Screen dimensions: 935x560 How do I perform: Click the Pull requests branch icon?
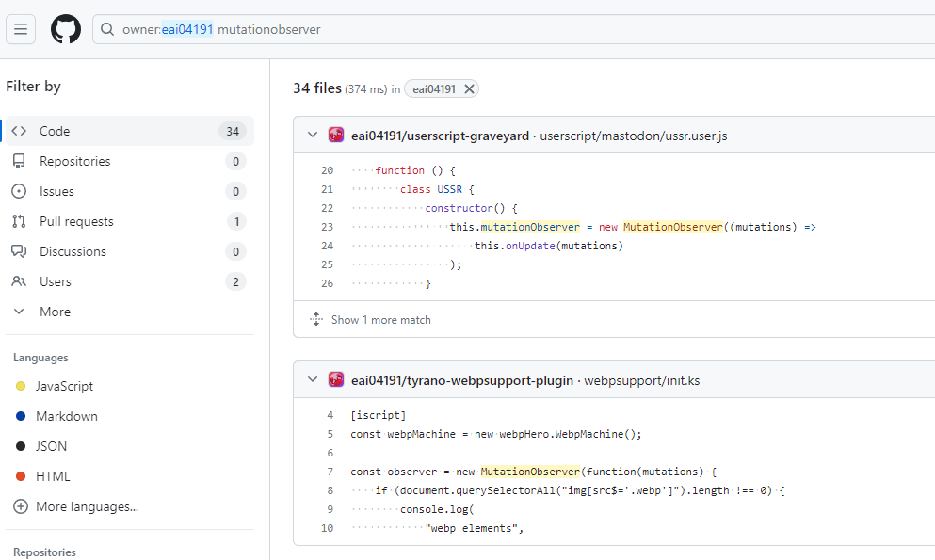point(19,221)
